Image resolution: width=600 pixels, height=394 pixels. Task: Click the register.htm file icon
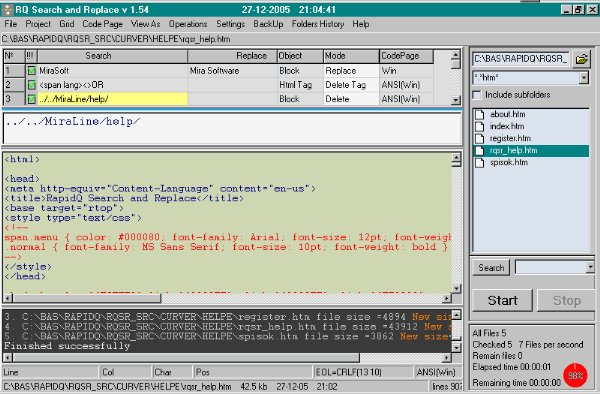tap(480, 138)
